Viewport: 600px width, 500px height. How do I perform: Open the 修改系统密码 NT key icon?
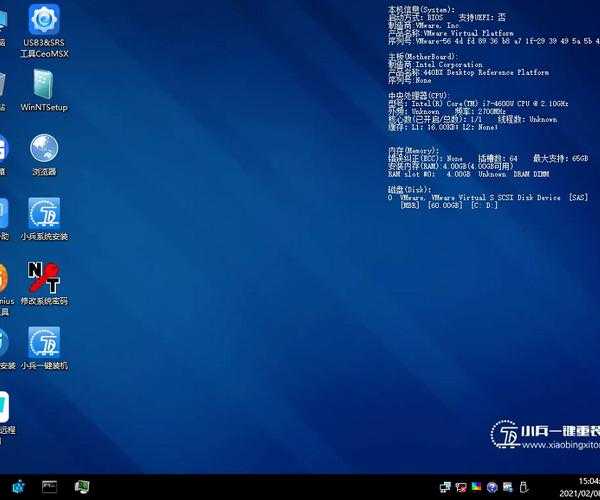click(x=44, y=278)
